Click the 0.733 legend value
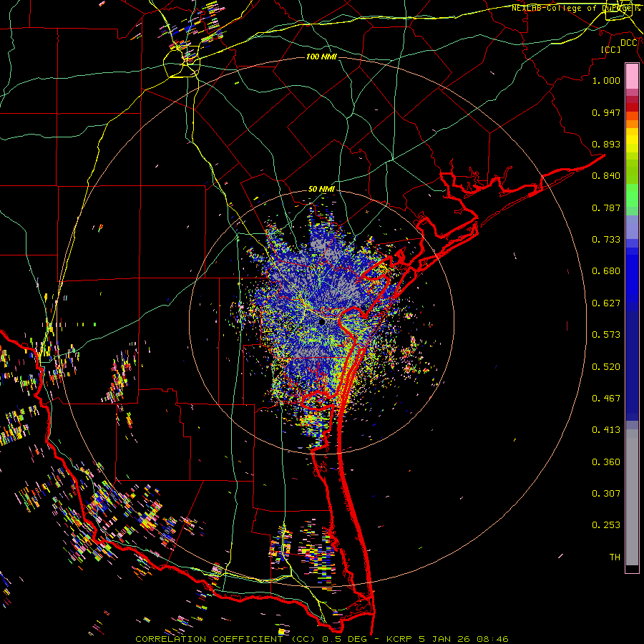 [x=606, y=240]
